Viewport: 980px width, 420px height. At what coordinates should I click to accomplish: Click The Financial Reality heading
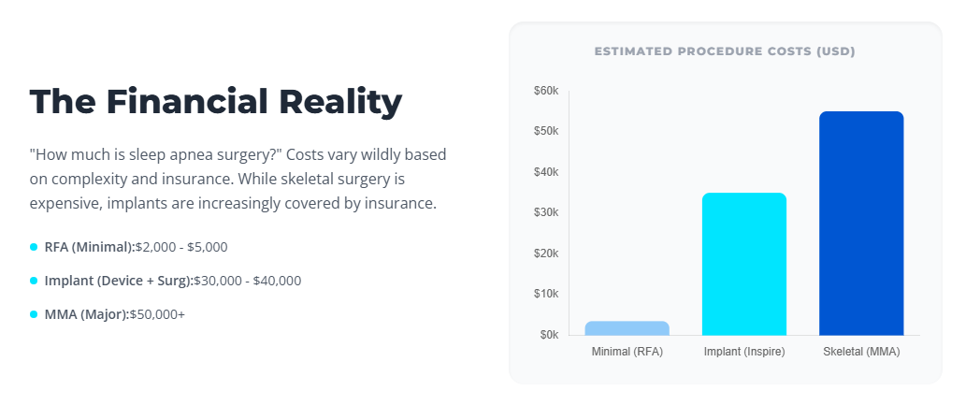216,101
